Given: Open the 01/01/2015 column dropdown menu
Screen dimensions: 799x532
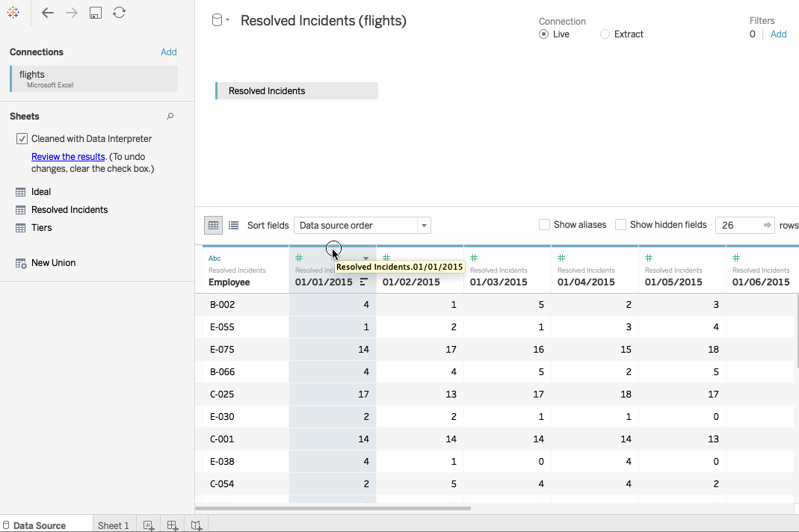Looking at the screenshot, I should tap(365, 259).
